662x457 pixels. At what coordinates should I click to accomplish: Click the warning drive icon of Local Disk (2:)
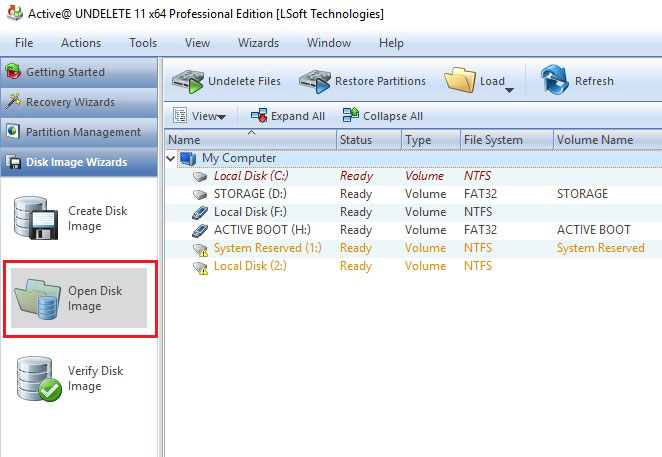pyautogui.click(x=200, y=267)
